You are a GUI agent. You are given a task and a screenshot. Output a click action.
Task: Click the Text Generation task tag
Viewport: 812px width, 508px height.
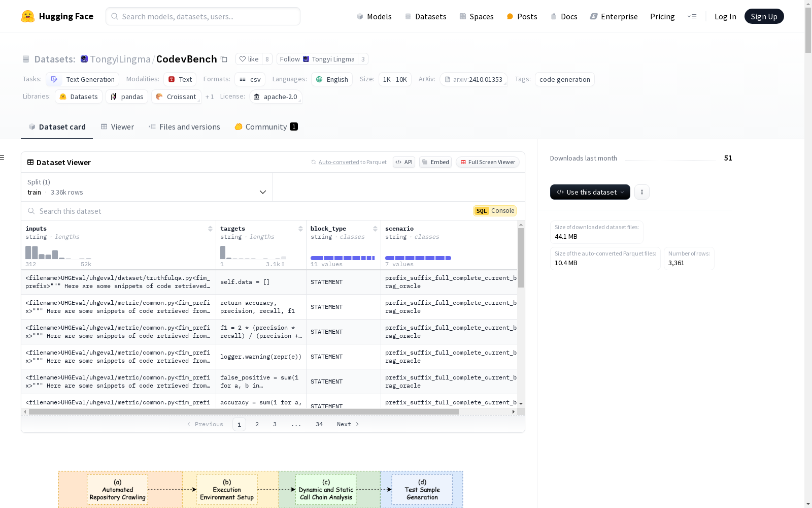83,79
